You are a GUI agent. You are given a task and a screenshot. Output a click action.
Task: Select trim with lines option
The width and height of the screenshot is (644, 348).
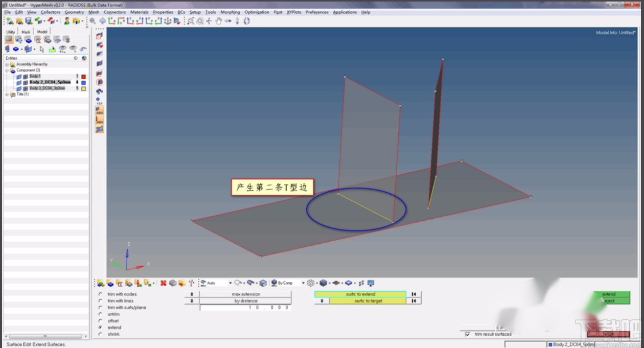click(x=100, y=301)
